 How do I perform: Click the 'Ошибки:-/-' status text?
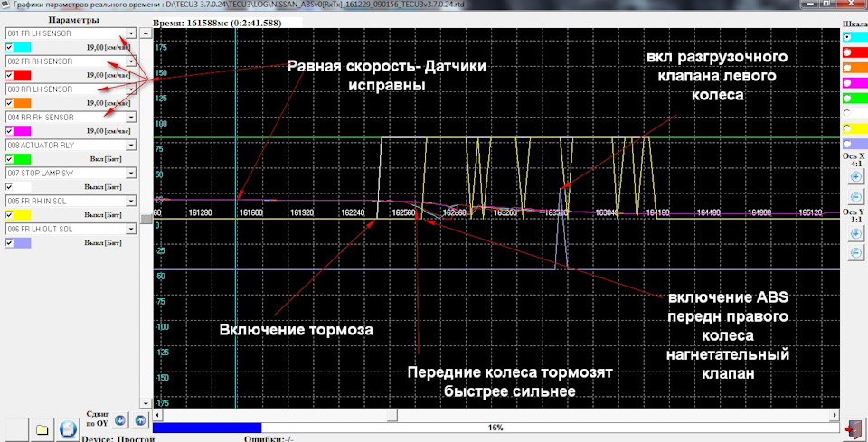pyautogui.click(x=269, y=439)
